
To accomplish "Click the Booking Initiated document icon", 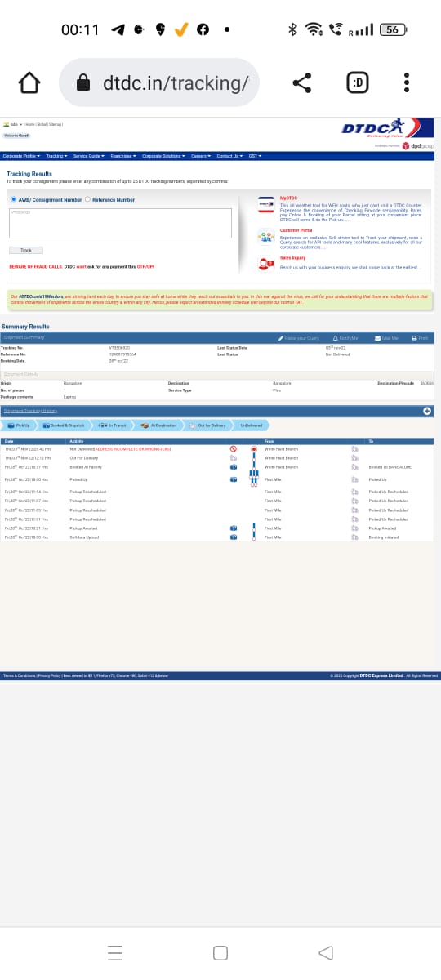I will coord(355,537).
